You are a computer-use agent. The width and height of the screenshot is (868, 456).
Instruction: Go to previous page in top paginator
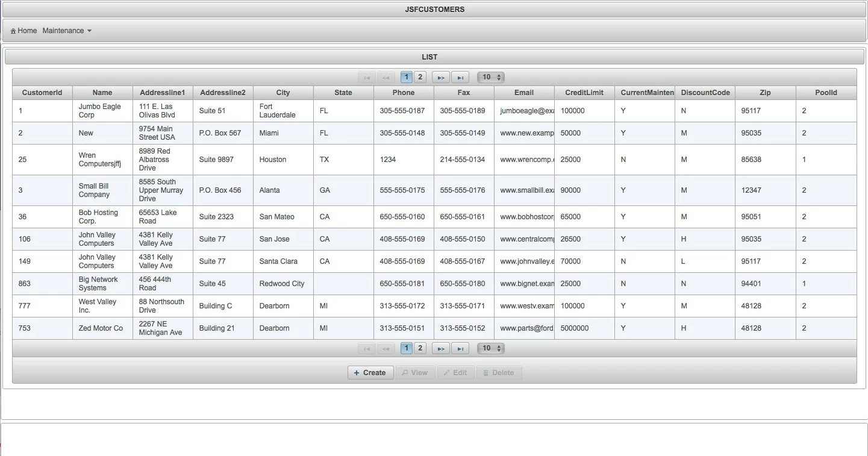(x=386, y=77)
